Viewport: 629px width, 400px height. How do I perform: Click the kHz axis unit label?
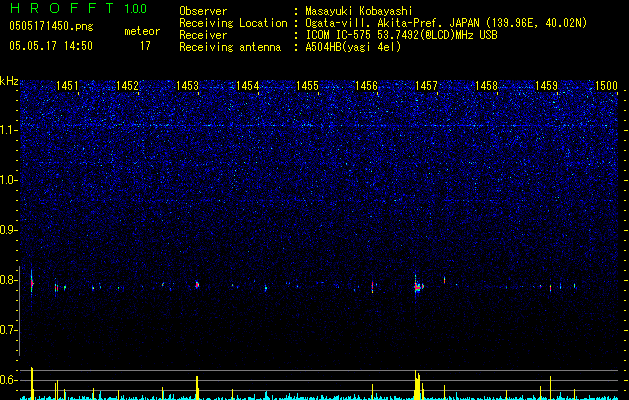click(9, 81)
